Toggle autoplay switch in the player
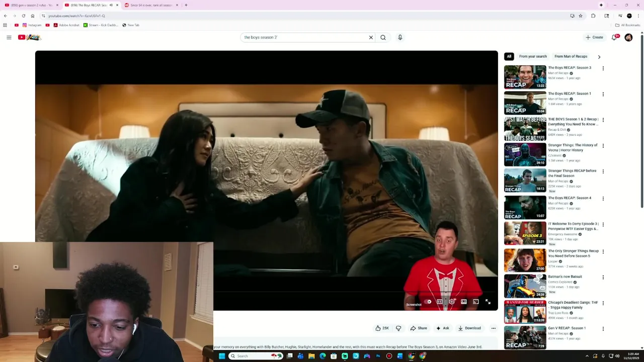 click(x=428, y=302)
